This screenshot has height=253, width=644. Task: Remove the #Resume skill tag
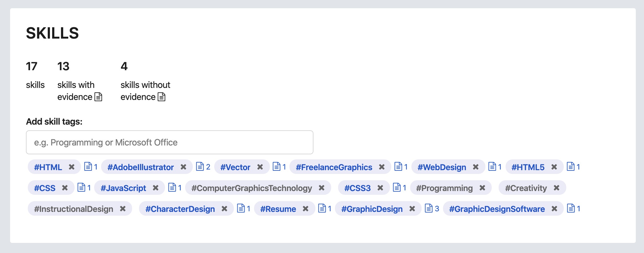tap(306, 209)
